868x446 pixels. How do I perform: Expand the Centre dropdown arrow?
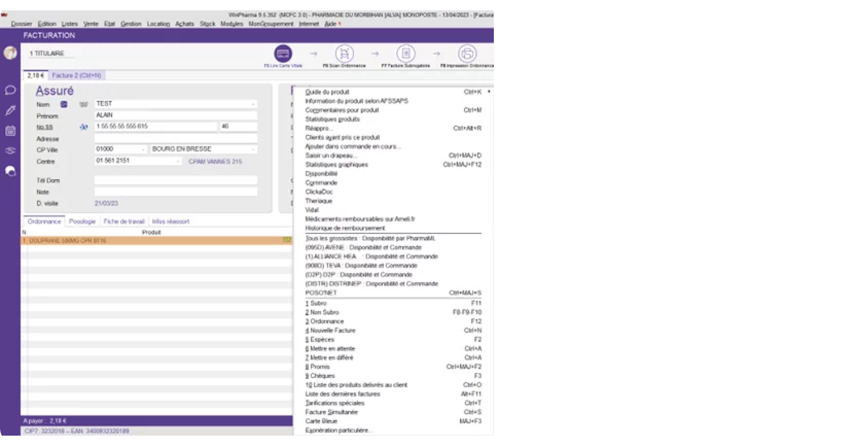tap(178, 161)
